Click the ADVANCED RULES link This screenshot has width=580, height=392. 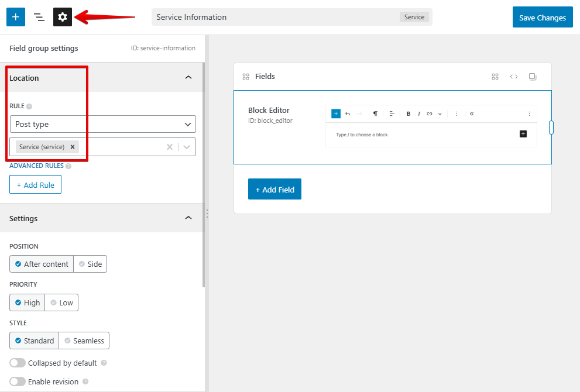pos(36,166)
